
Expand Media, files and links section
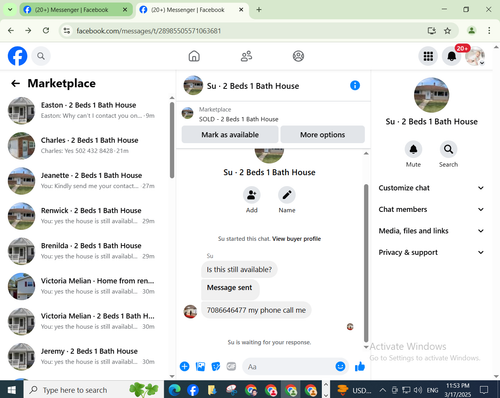[431, 231]
